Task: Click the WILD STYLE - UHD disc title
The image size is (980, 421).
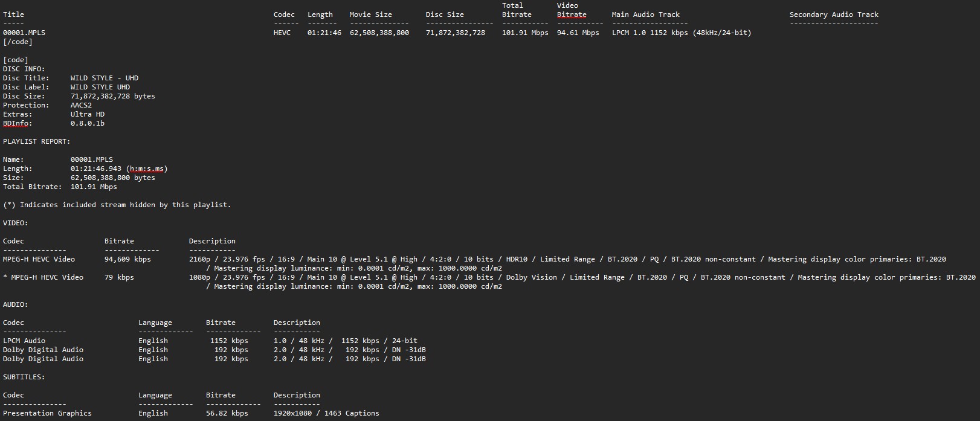Action: (x=104, y=78)
